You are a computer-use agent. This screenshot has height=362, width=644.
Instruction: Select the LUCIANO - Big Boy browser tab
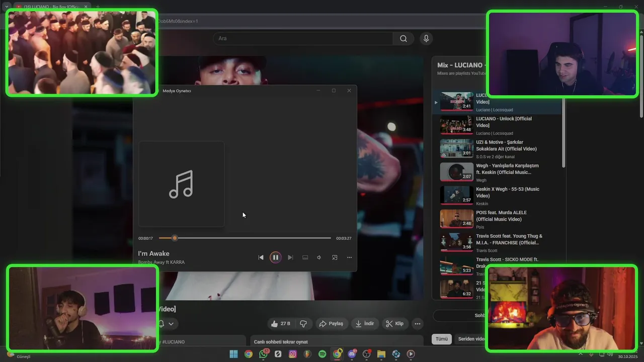click(51, 7)
